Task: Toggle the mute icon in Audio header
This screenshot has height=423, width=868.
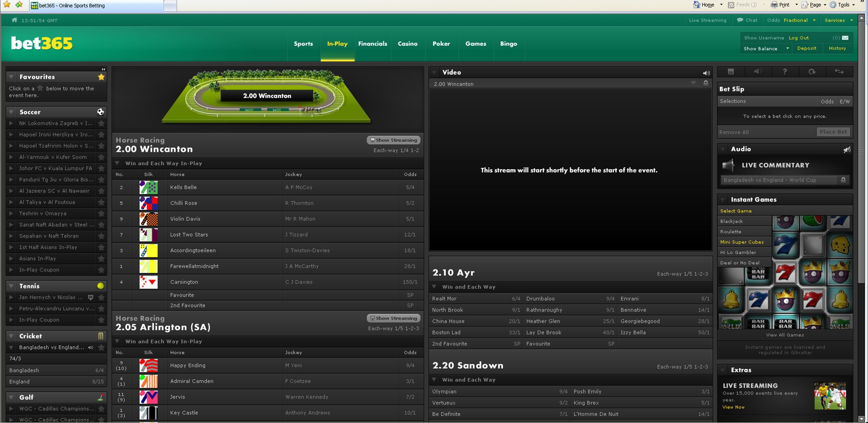Action: 847,149
